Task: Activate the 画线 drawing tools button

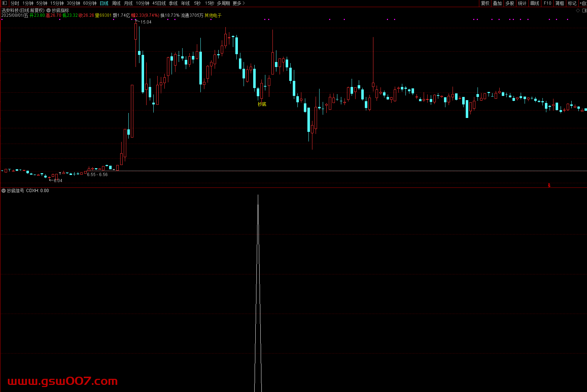Action: pos(535,3)
